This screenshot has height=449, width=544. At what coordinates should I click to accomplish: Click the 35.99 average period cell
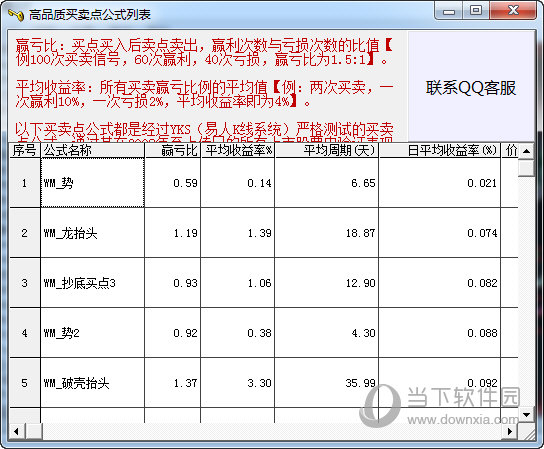[327, 383]
